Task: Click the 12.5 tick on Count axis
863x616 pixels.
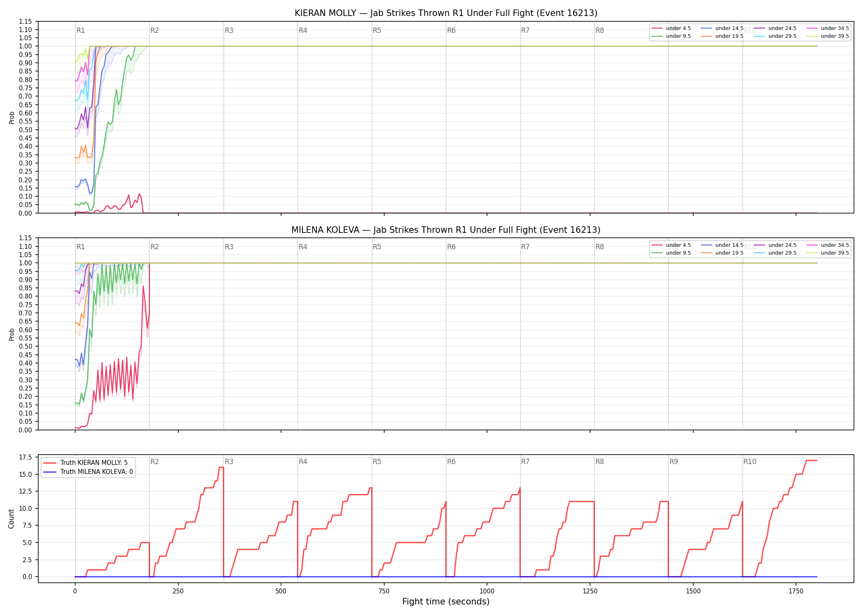Action: (x=25, y=491)
